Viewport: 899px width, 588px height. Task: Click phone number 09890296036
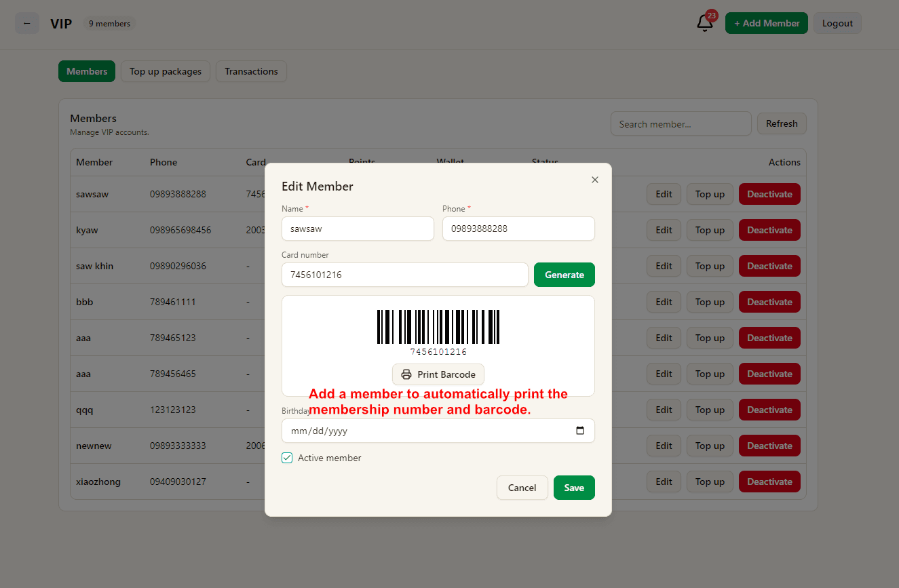tap(178, 266)
